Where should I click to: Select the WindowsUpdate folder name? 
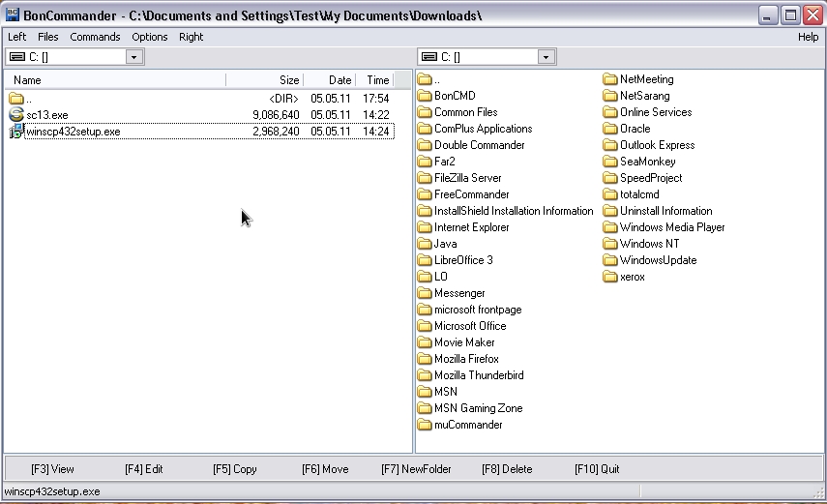(x=658, y=259)
